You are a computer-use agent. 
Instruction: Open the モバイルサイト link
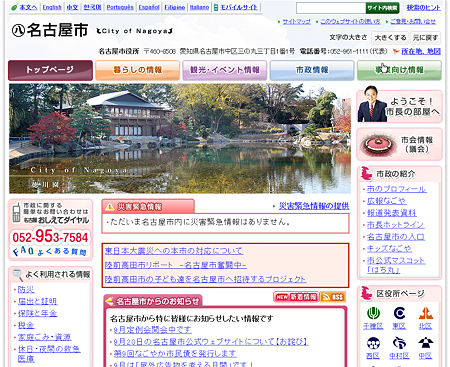[239, 7]
